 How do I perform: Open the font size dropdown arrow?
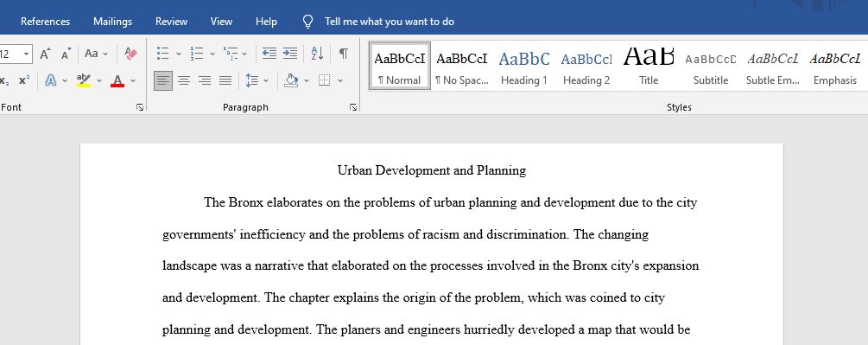(x=26, y=54)
